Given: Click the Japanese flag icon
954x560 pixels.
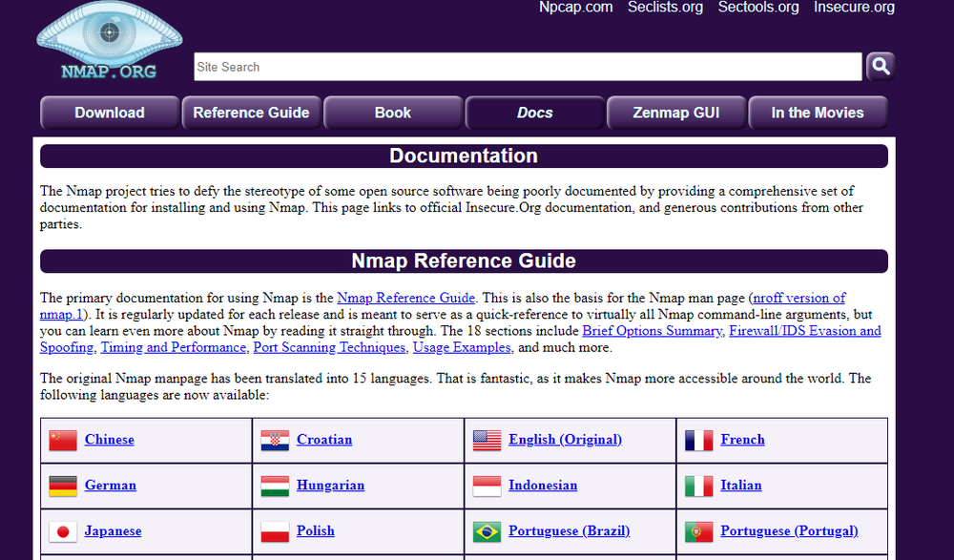Looking at the screenshot, I should pos(63,531).
